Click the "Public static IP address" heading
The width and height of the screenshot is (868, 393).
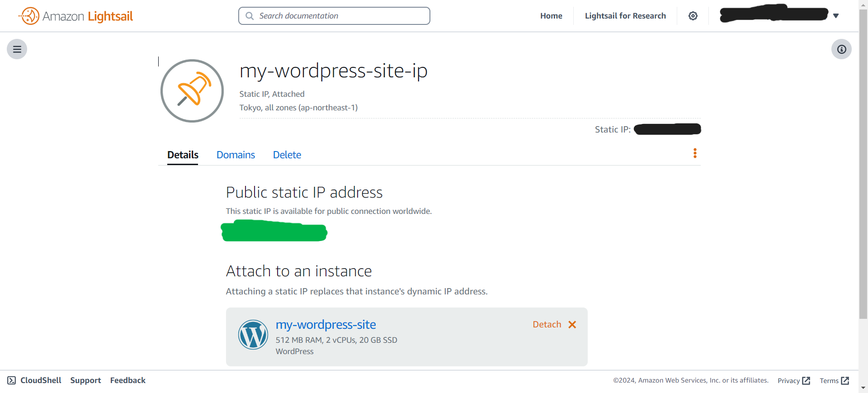click(x=304, y=193)
